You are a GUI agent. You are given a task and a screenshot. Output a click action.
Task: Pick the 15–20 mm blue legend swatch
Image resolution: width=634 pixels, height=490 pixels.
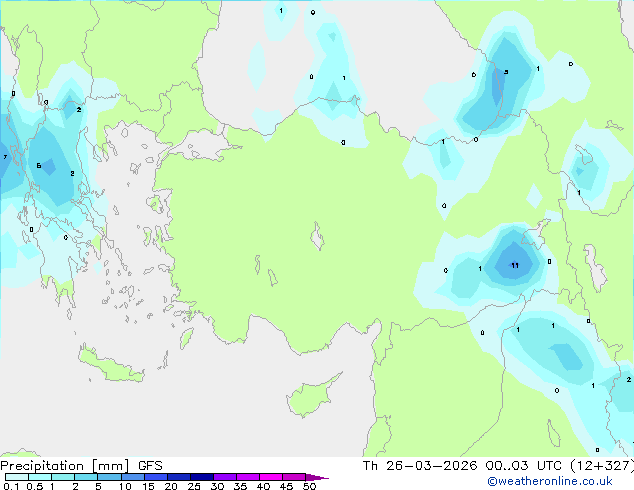[x=156, y=477]
